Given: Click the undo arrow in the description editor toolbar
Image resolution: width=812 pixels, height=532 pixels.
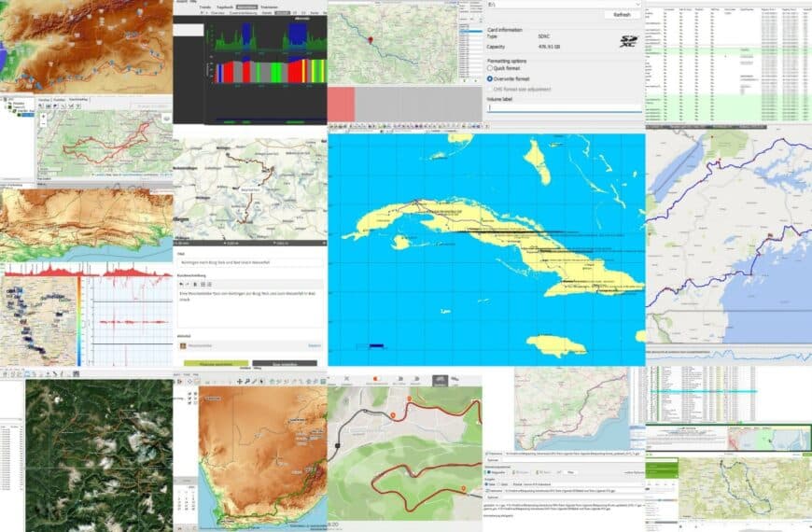Looking at the screenshot, I should (x=181, y=284).
